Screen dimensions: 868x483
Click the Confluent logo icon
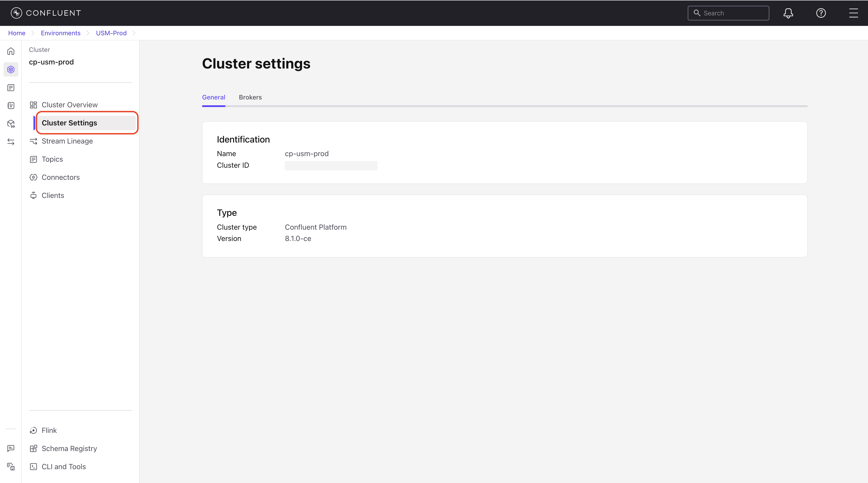point(16,13)
